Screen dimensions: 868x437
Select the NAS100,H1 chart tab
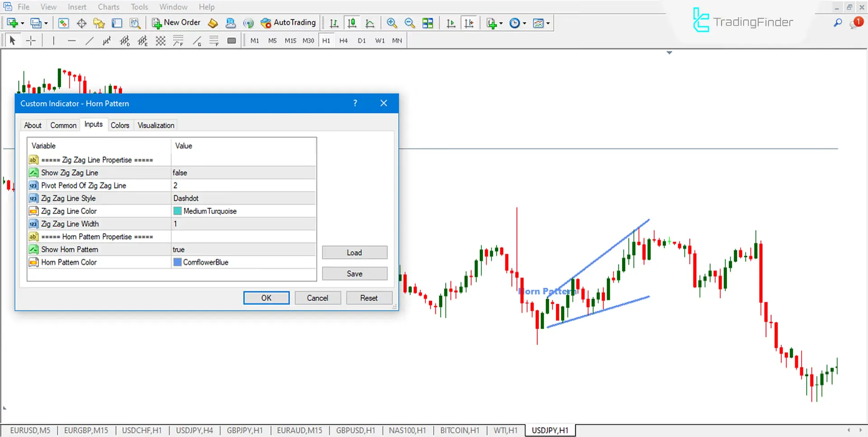(407, 430)
